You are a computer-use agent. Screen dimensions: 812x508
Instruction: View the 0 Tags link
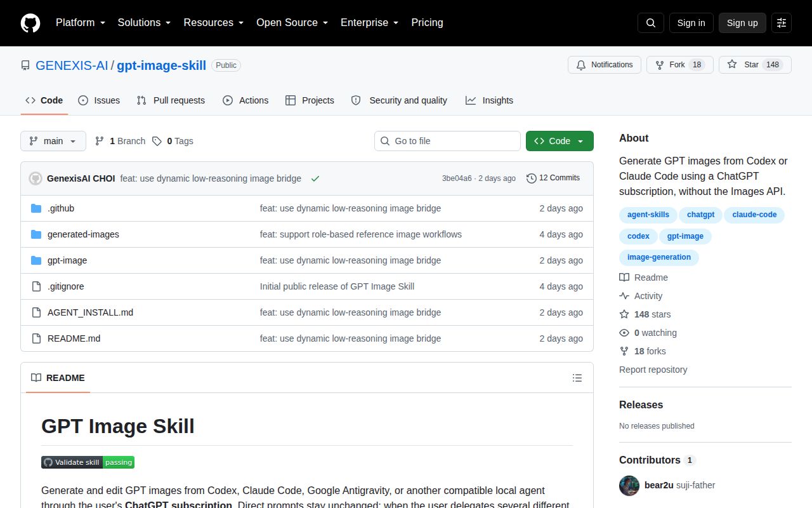click(x=173, y=141)
